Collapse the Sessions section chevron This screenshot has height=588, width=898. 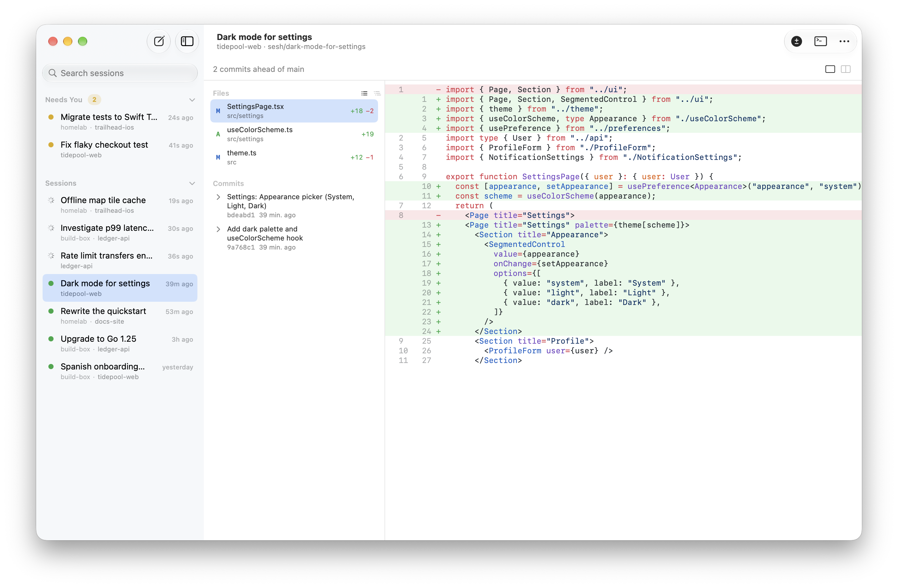click(x=192, y=183)
